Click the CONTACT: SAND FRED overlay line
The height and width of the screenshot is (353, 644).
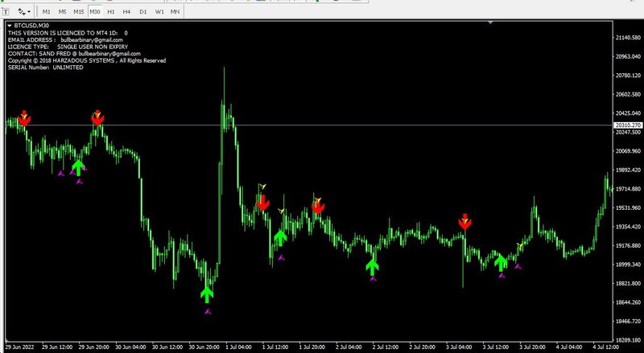(74, 54)
